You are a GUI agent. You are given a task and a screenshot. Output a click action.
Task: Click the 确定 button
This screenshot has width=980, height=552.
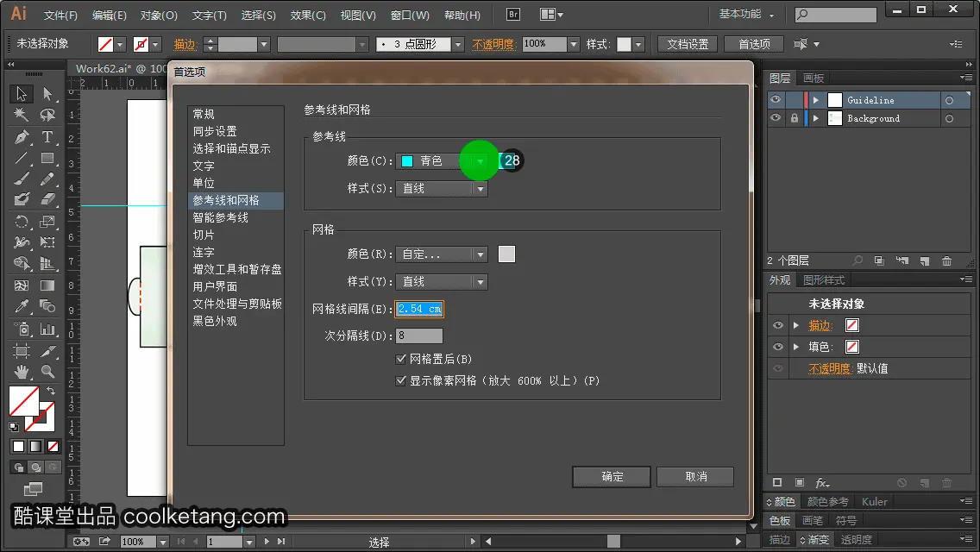[x=612, y=476]
